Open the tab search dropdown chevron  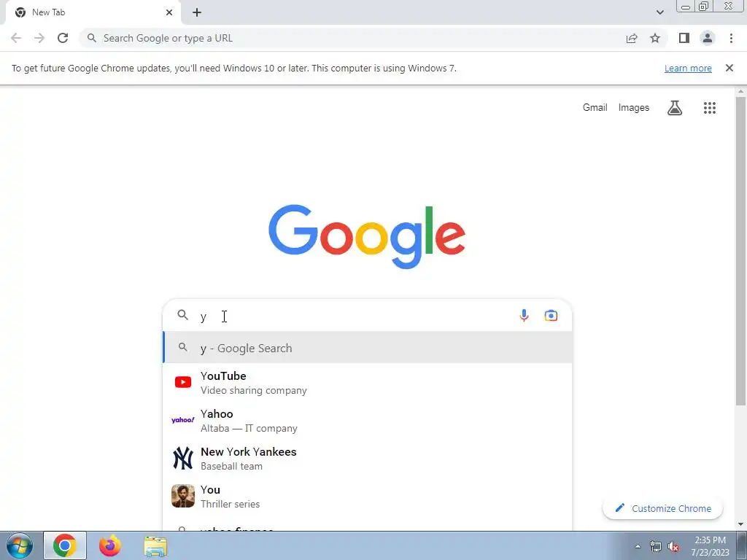(x=659, y=12)
